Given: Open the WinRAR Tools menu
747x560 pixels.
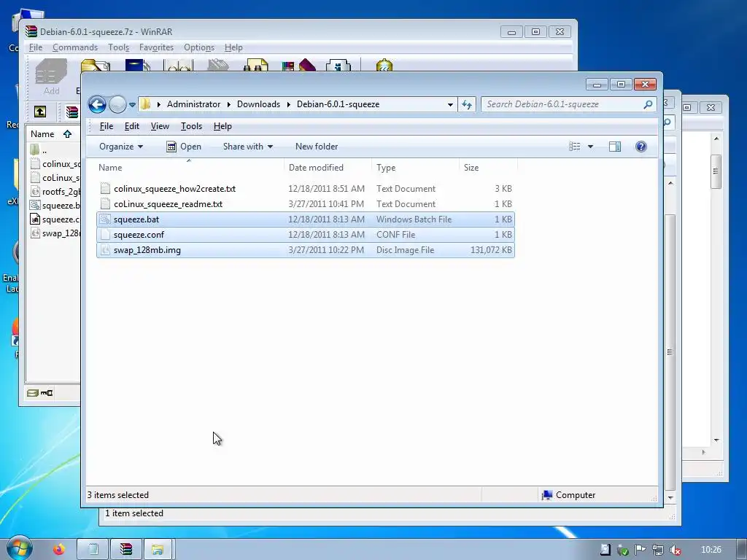Looking at the screenshot, I should point(119,47).
